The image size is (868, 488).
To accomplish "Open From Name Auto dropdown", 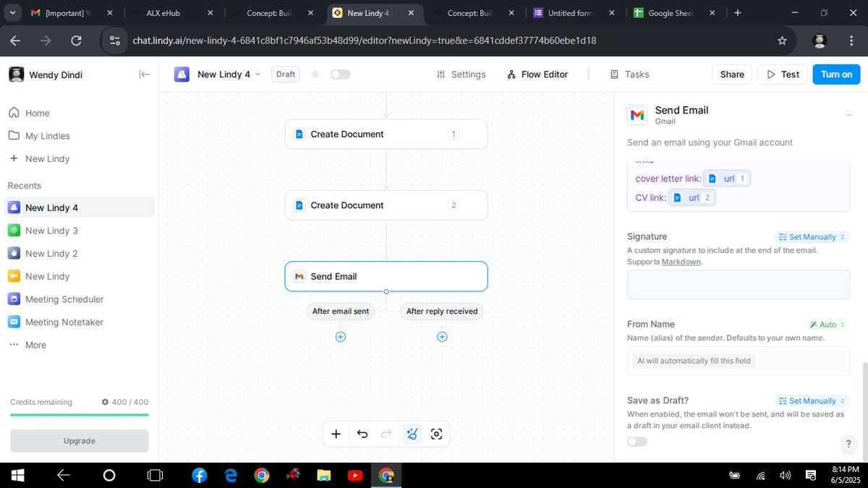I will pos(827,325).
